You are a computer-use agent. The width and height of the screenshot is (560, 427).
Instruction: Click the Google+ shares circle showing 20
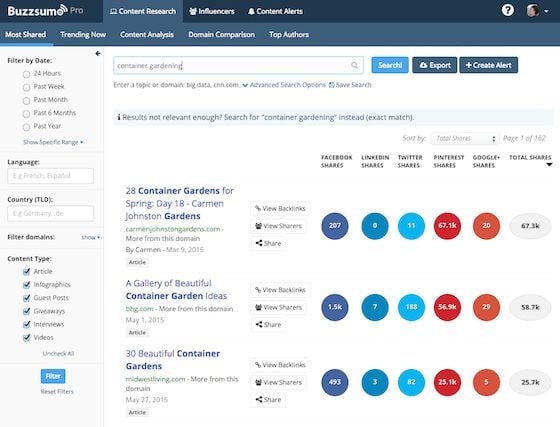click(486, 226)
